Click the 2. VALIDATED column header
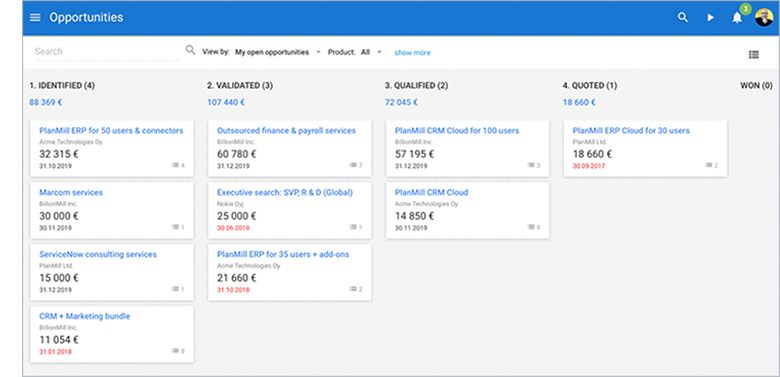 tap(240, 86)
